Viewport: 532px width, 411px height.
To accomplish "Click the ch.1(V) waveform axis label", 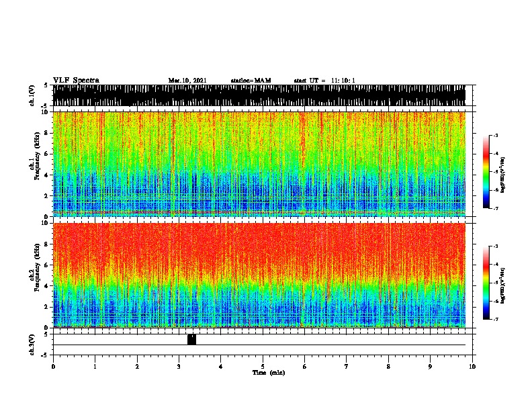I will point(32,95).
